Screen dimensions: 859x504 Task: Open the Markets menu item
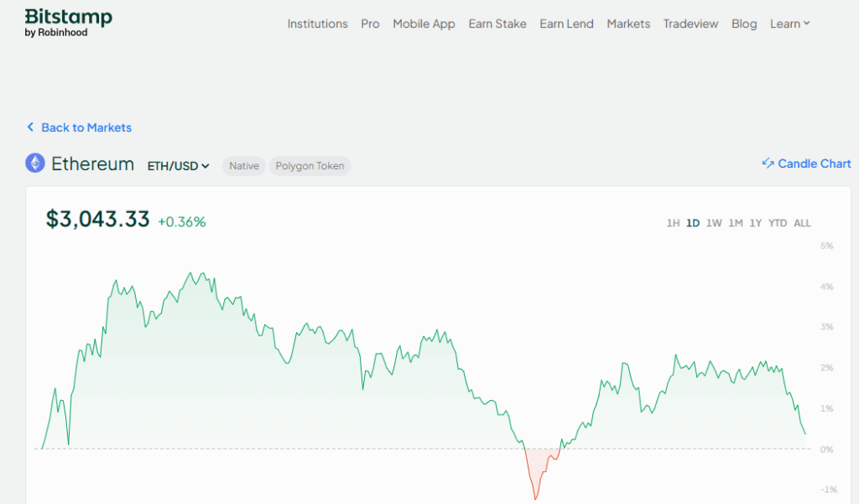pyautogui.click(x=628, y=23)
